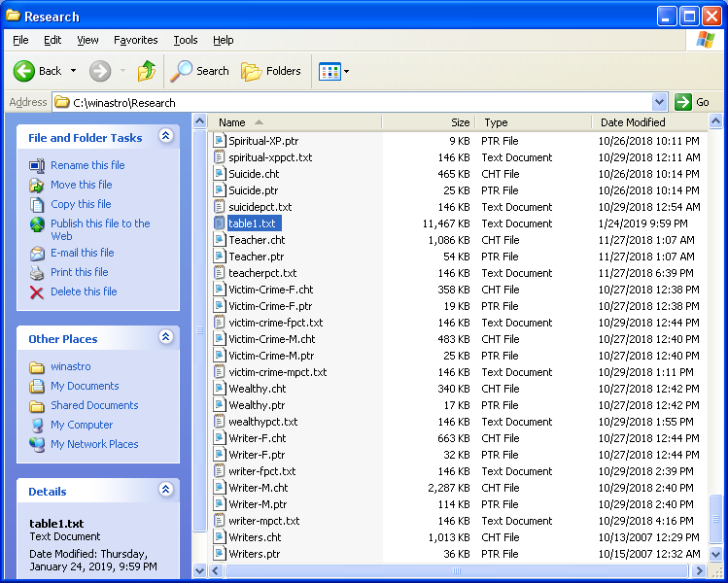This screenshot has height=583, width=728.
Task: Click the file list scroll down arrow
Action: pyautogui.click(x=715, y=554)
